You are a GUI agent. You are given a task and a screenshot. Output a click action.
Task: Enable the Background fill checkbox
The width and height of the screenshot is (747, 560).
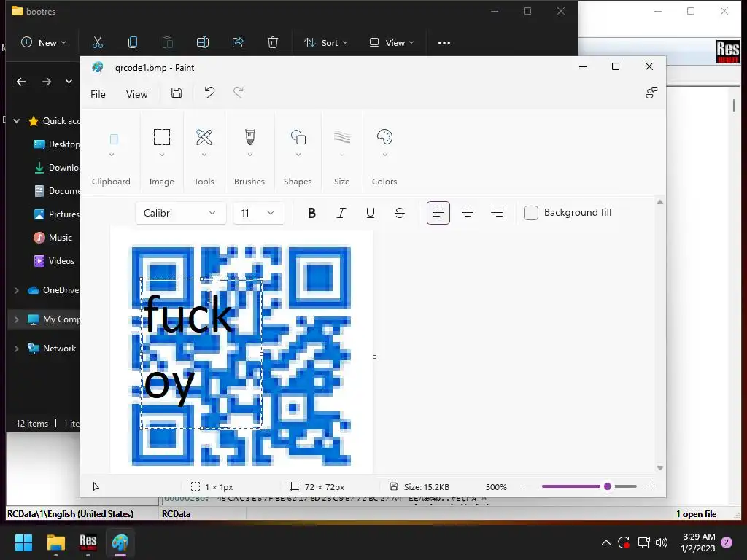tap(531, 213)
